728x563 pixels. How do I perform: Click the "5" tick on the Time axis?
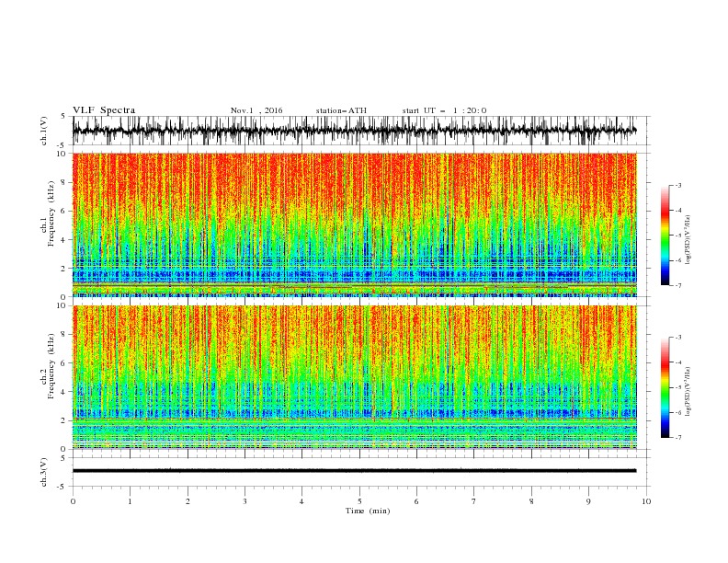(x=359, y=501)
